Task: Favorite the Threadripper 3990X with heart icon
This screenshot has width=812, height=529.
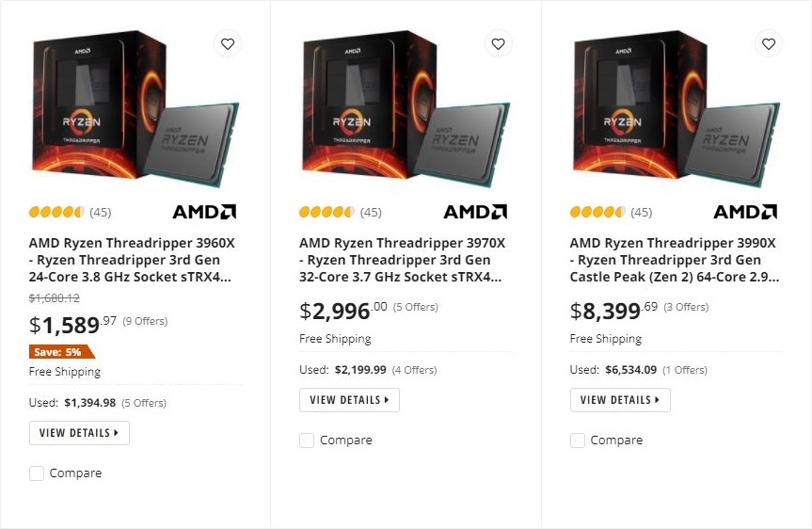Action: point(769,43)
